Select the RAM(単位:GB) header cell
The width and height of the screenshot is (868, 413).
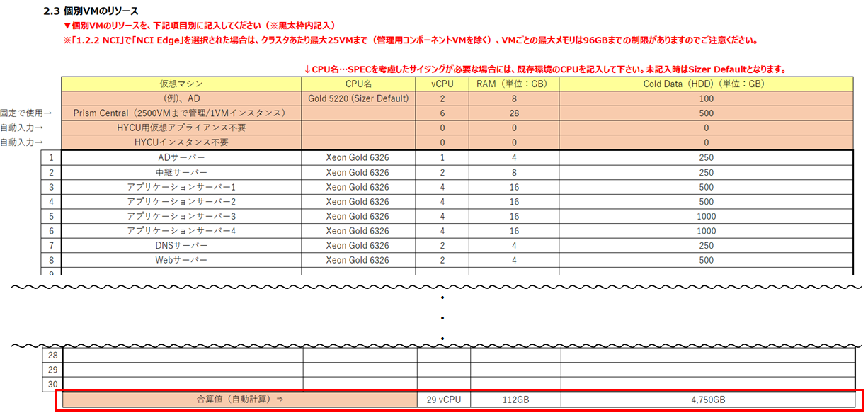[514, 84]
